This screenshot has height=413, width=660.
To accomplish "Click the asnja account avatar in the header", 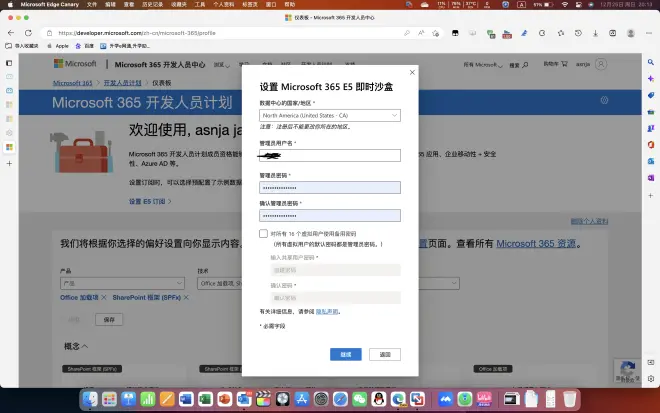I will coord(601,64).
